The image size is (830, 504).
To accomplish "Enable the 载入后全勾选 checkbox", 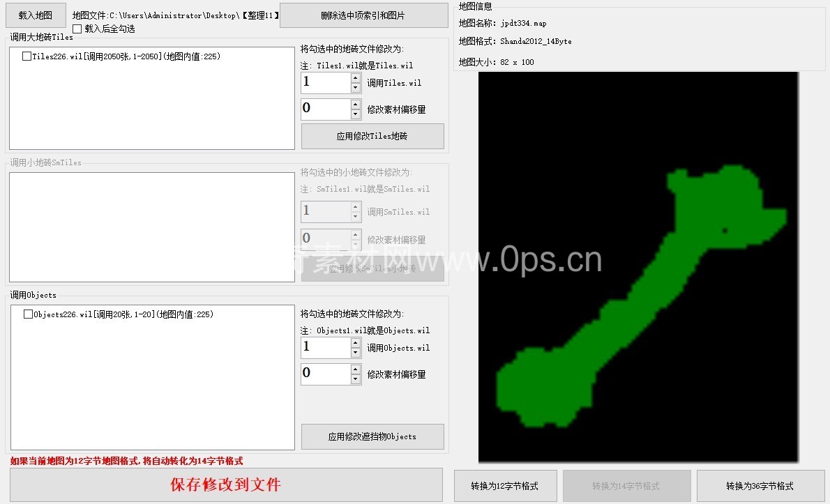I will point(77,29).
